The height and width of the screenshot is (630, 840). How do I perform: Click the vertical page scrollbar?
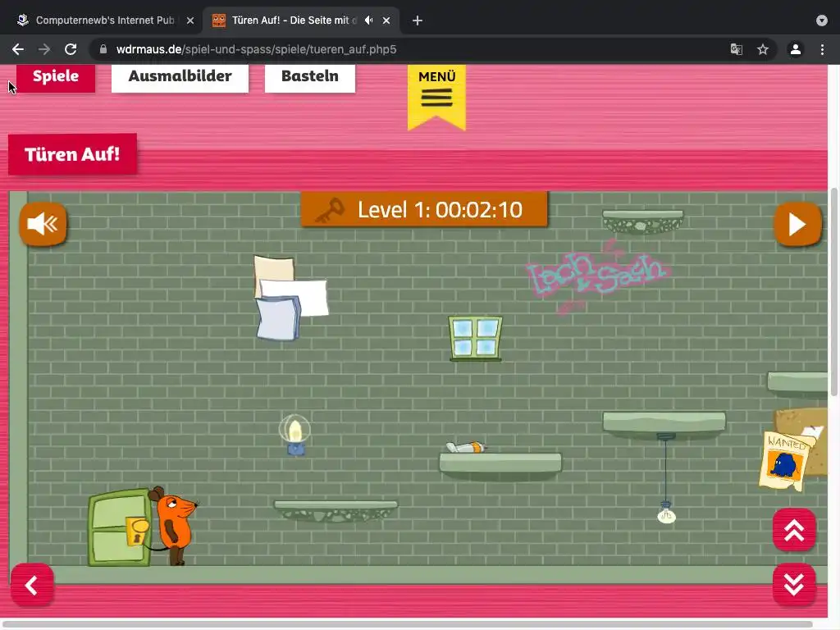point(833,292)
